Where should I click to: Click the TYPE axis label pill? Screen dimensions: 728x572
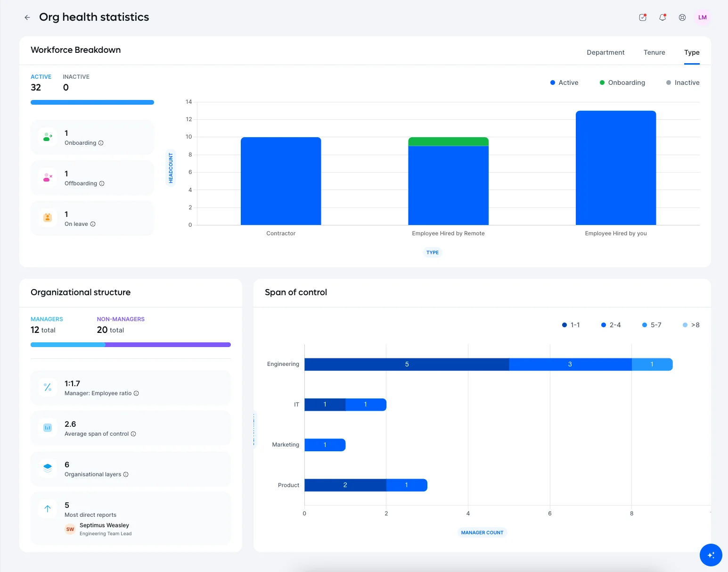(433, 252)
